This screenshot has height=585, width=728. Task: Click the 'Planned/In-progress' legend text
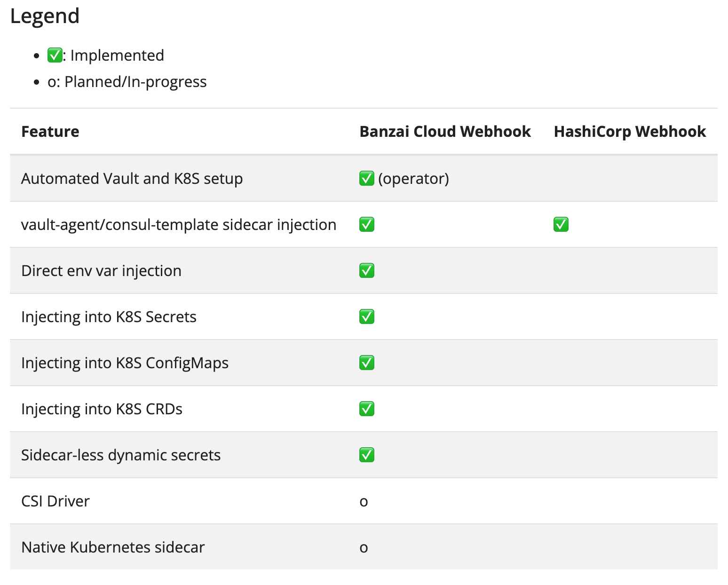(x=135, y=82)
